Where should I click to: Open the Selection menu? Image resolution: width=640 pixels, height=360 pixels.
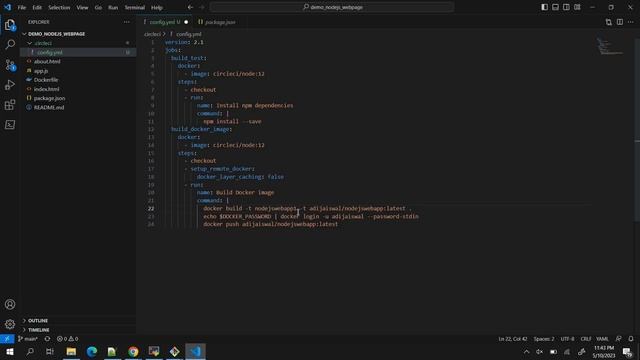coord(59,7)
